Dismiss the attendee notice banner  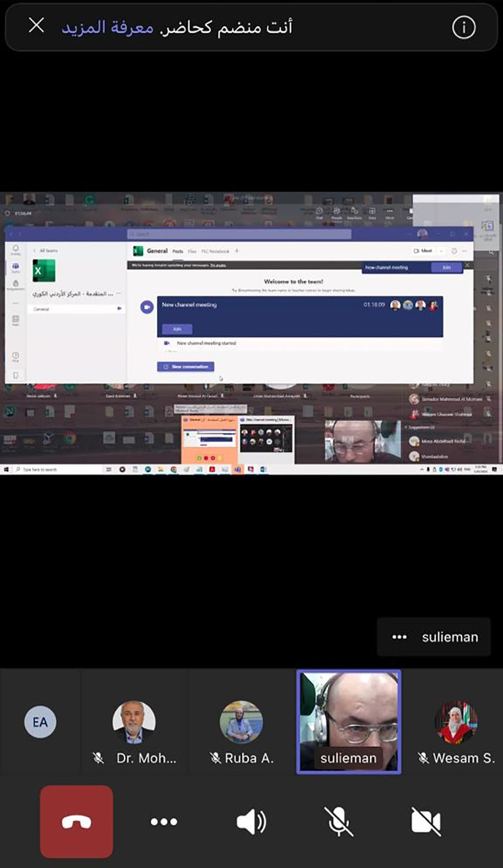pyautogui.click(x=36, y=26)
